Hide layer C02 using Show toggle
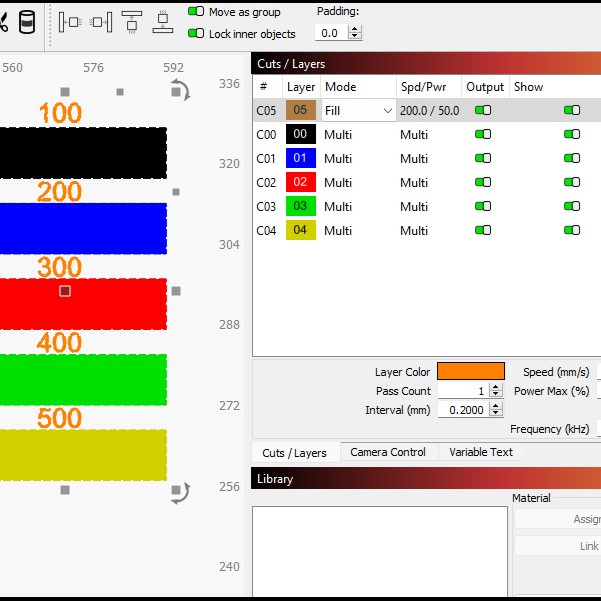 572,182
